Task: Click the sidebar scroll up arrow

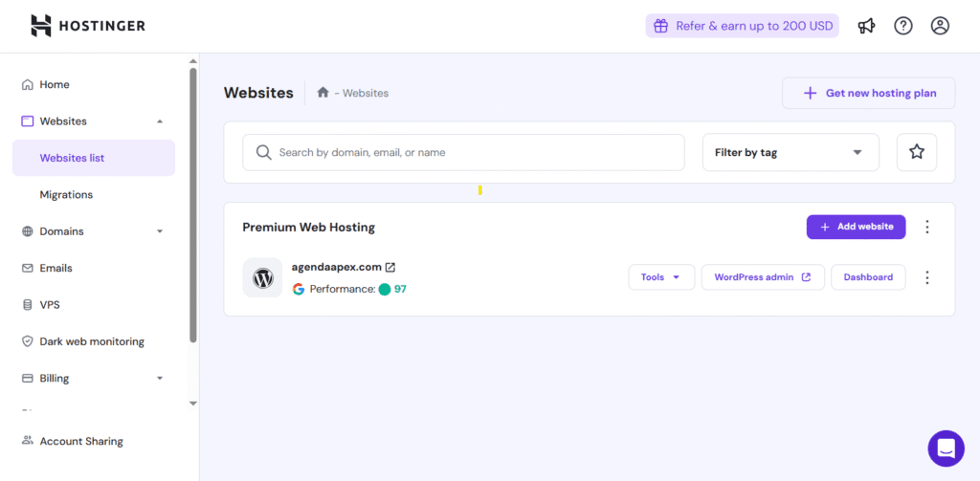Action: point(193,61)
